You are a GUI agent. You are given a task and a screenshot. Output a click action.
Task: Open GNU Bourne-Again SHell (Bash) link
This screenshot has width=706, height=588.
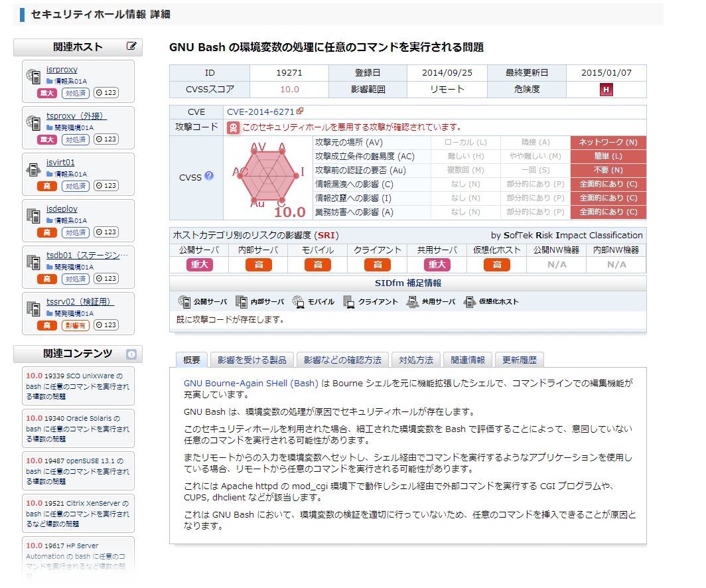(x=251, y=383)
